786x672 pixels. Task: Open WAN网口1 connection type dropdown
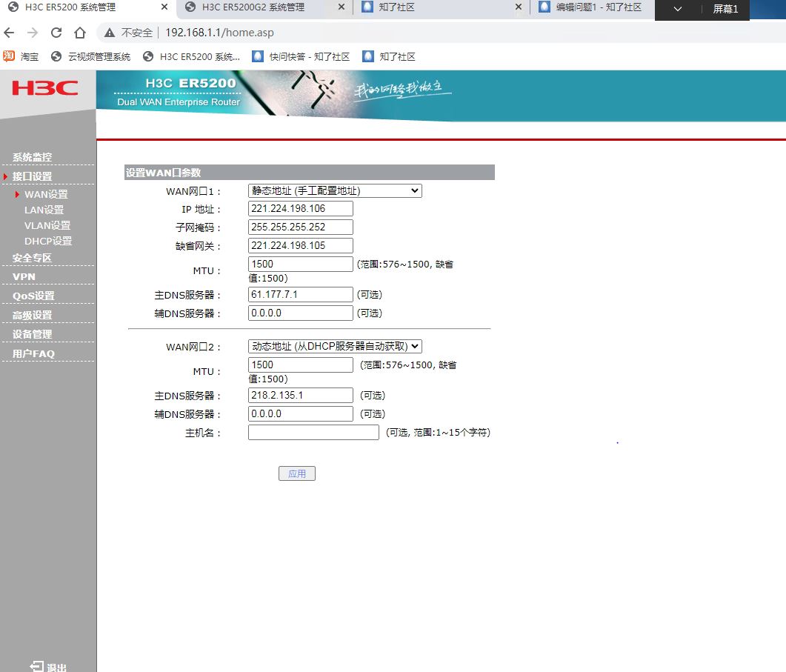335,191
